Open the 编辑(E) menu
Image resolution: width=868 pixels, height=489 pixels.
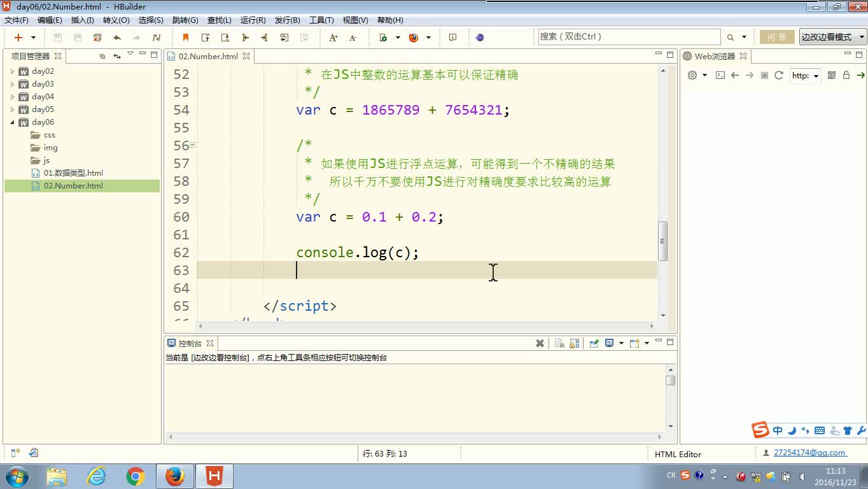[50, 20]
